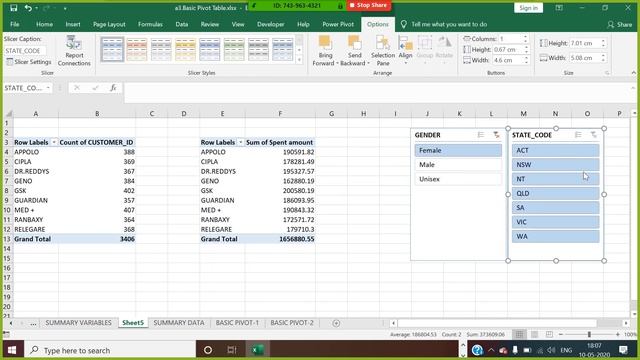This screenshot has height=360, width=640.
Task: Zoom in with the plus button
Action: click(x=617, y=334)
